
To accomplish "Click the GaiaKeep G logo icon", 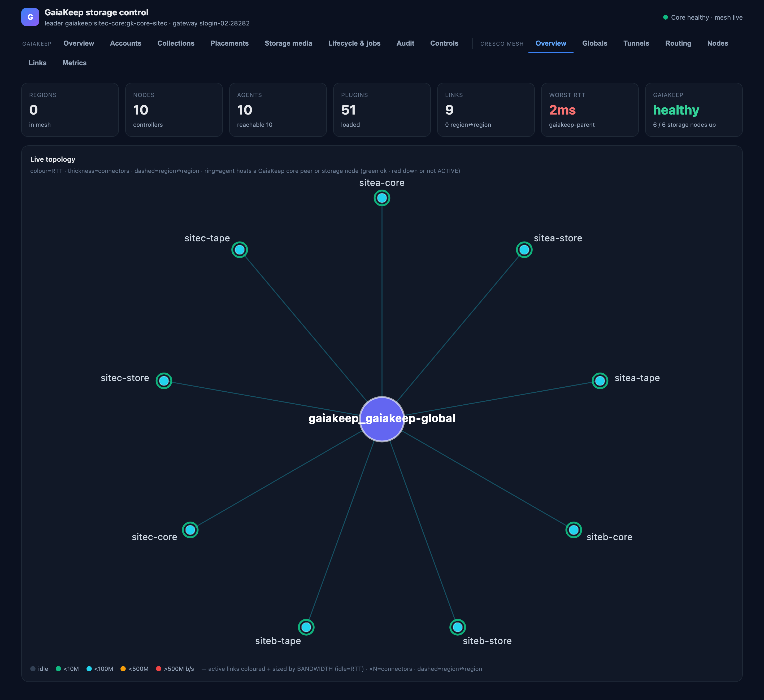I will click(30, 17).
